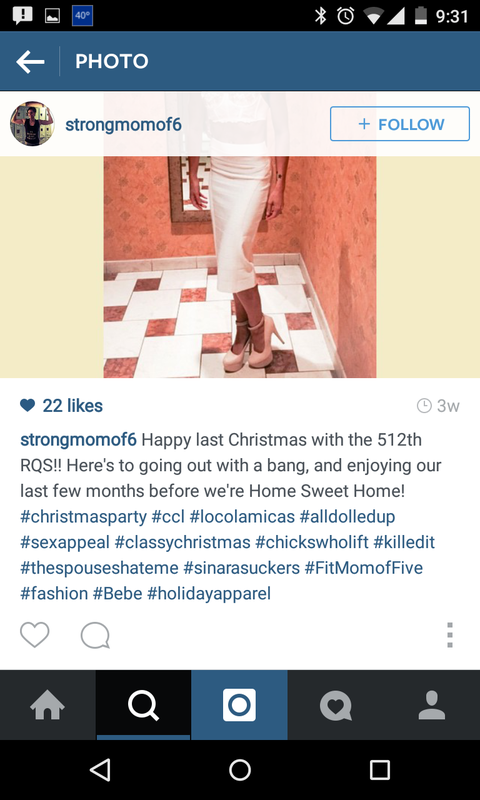This screenshot has width=480, height=800.
Task: Open the Activity heart-bubble tab
Action: (x=335, y=705)
